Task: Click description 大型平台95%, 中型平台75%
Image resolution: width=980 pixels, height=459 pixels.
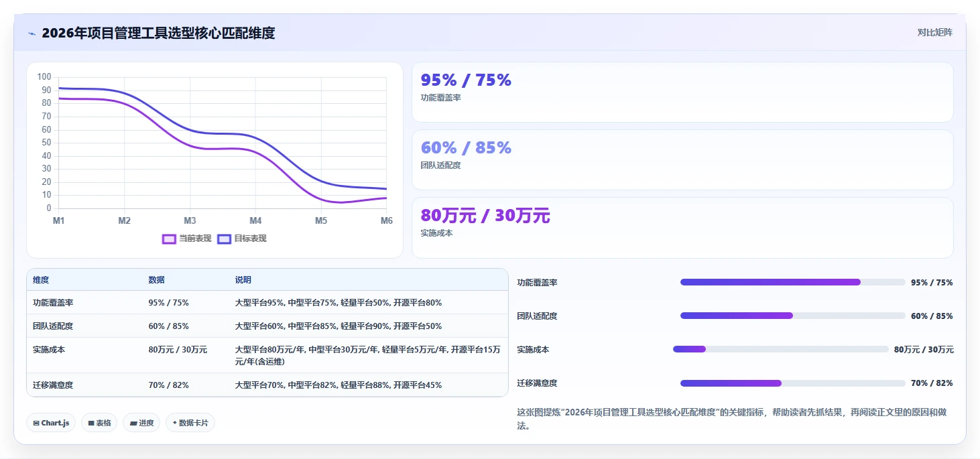Action: click(x=339, y=303)
